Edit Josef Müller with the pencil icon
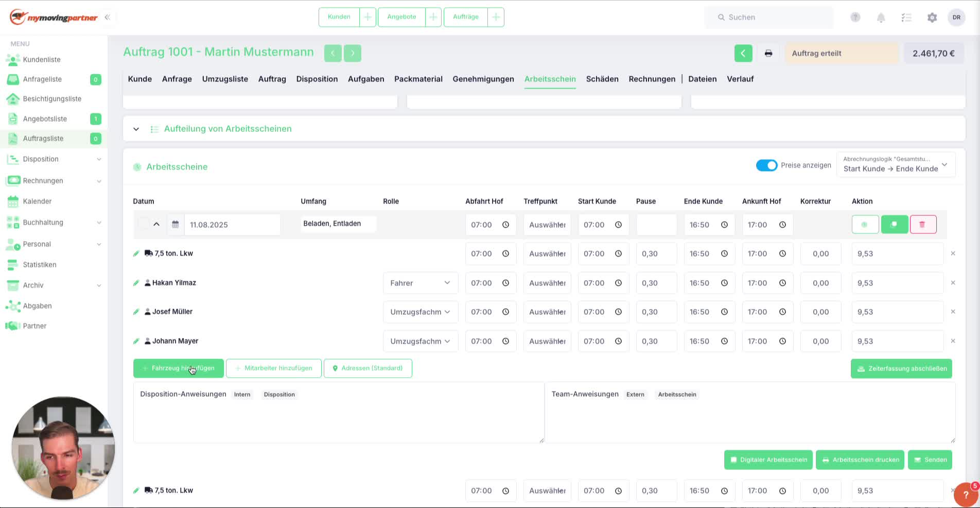This screenshot has width=980, height=508. pyautogui.click(x=136, y=312)
